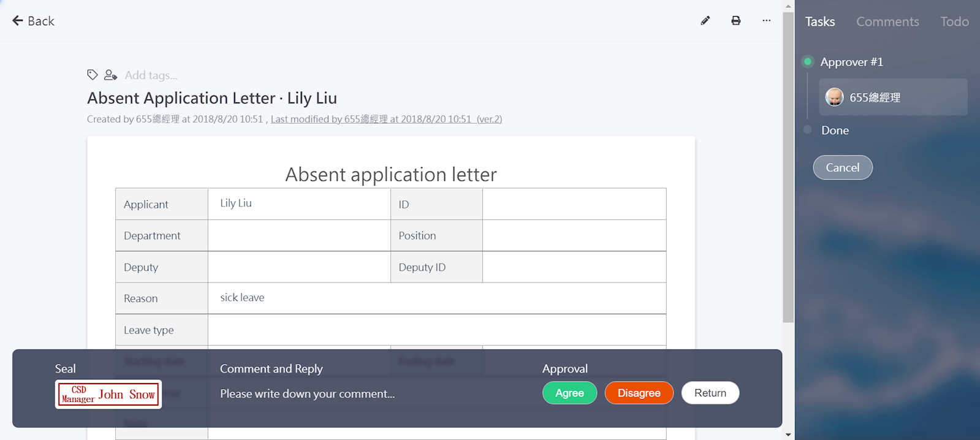Open the Todo tab
980x440 pixels.
point(954,21)
